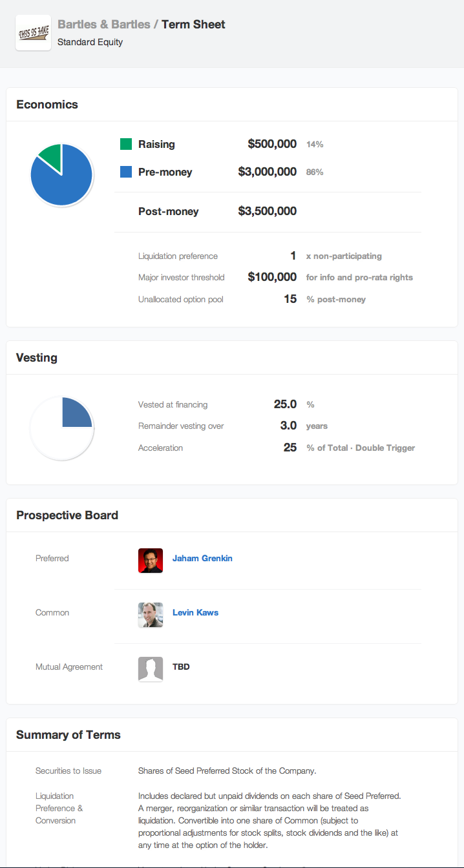Screen dimensions: 464x868
Task: Click the liquidation preference value 1
Action: coord(293,256)
